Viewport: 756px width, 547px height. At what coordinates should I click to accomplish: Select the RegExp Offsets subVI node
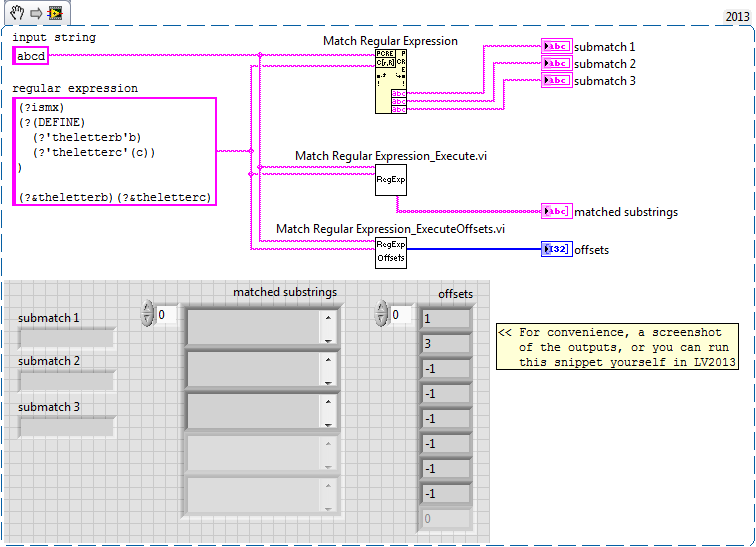click(391, 251)
